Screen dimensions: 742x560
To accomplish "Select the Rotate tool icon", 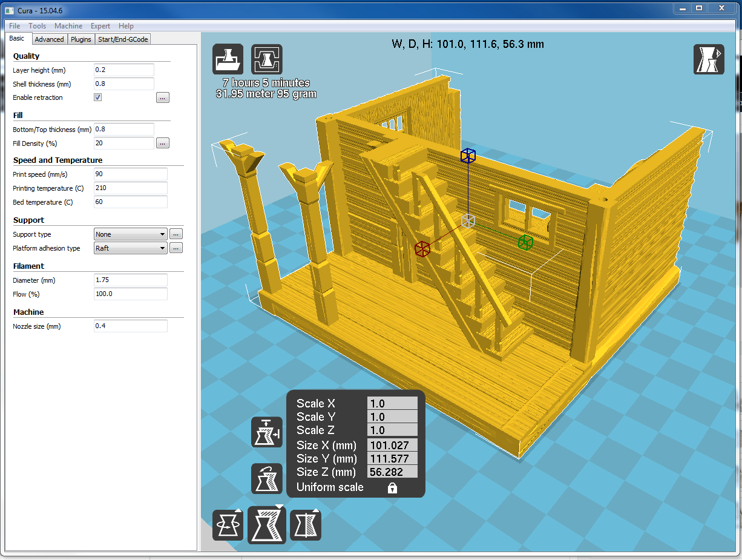I will (228, 525).
